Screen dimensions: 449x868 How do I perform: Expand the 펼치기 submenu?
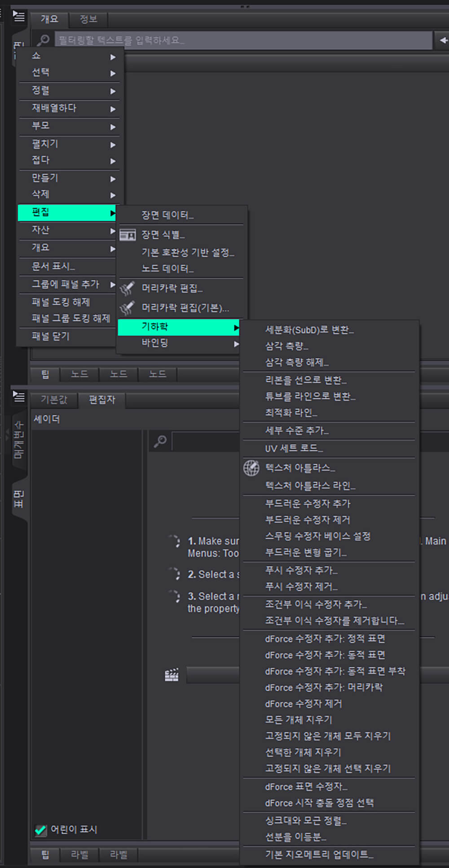pyautogui.click(x=70, y=144)
